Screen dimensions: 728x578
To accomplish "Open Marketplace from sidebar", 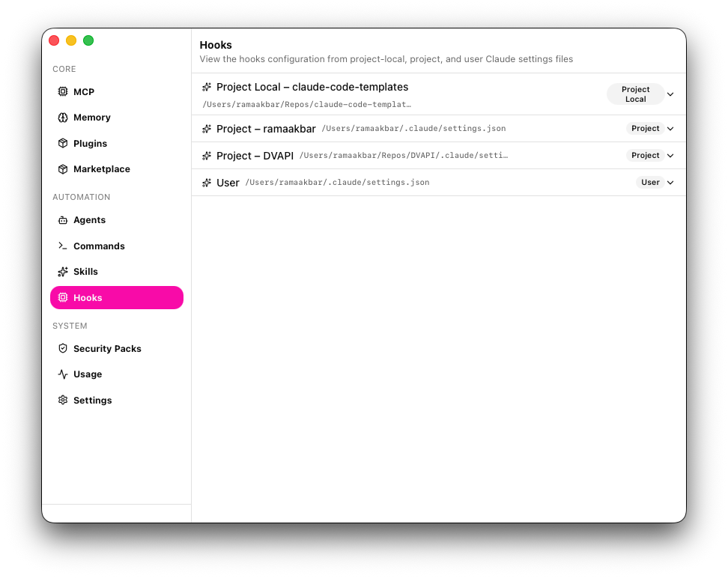I will pyautogui.click(x=117, y=169).
